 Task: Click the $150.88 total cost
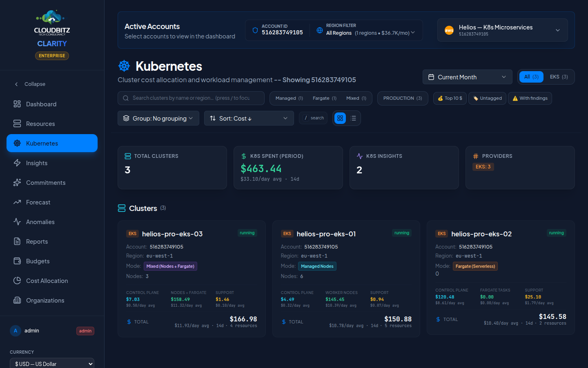[x=398, y=319]
